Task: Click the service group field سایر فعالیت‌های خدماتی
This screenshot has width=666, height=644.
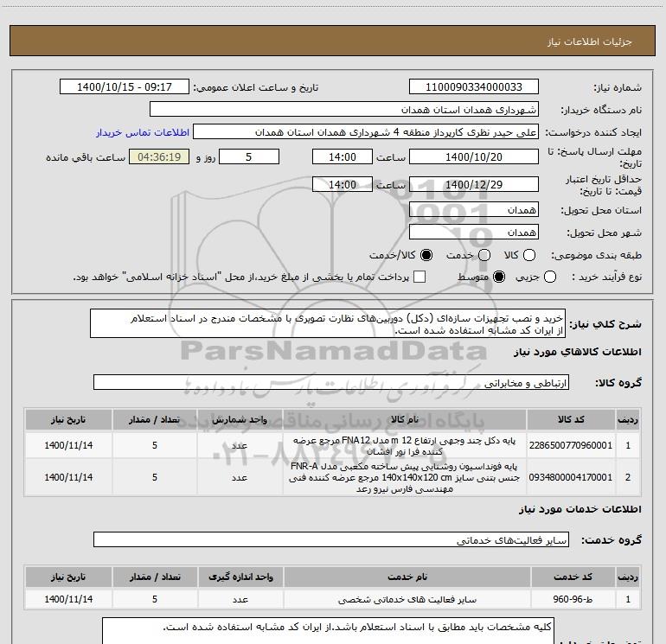Action: [x=331, y=539]
